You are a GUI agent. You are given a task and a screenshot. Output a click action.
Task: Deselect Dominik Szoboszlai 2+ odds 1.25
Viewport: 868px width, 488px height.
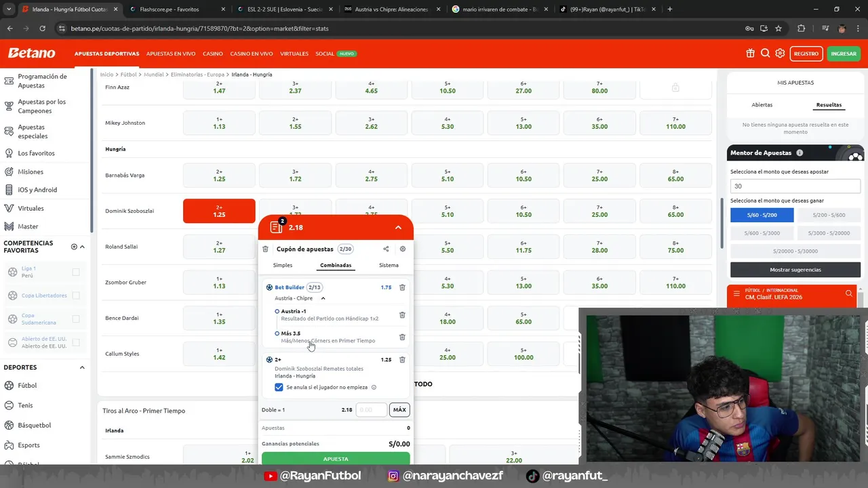click(219, 211)
